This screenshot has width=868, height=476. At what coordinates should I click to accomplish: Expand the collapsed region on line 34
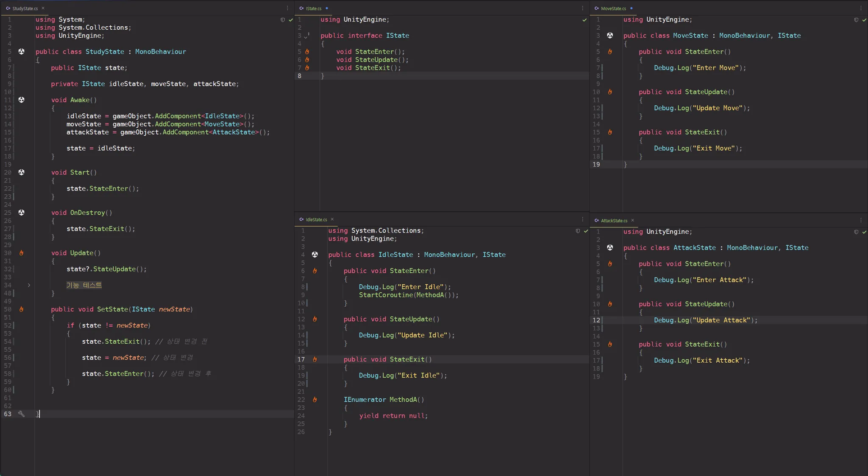click(29, 285)
